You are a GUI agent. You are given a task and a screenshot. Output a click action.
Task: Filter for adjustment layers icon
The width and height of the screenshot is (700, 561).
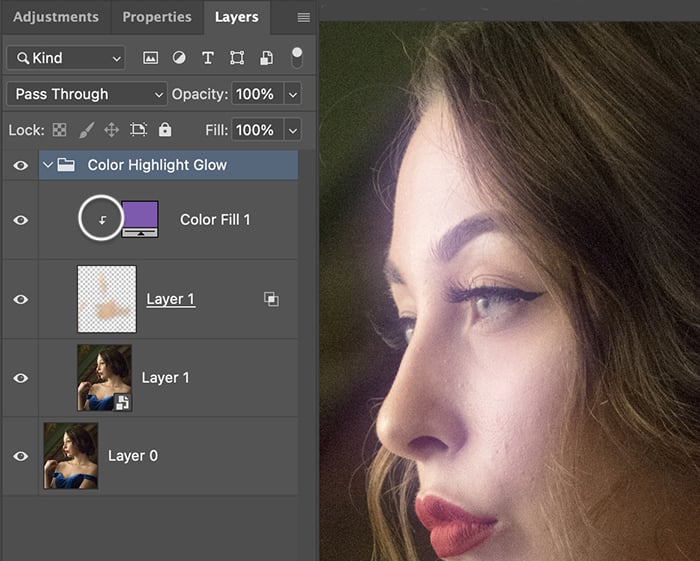(179, 58)
